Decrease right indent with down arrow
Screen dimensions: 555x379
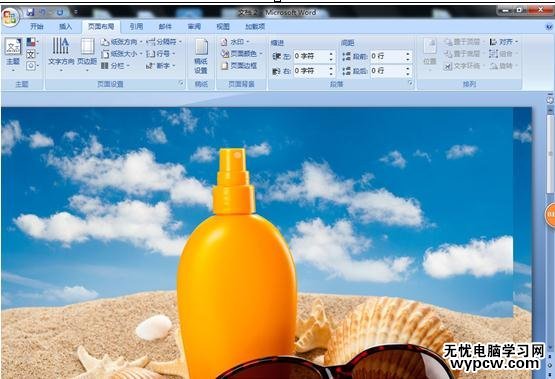coord(331,74)
